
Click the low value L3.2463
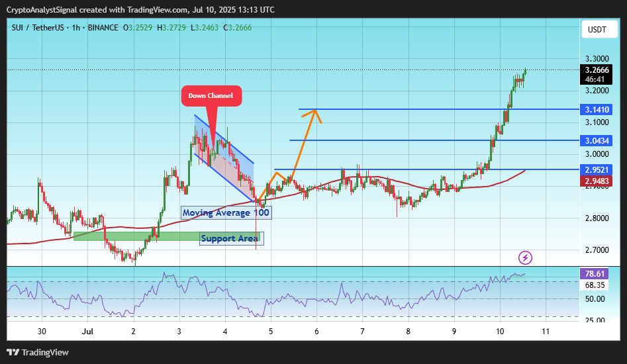tap(205, 28)
